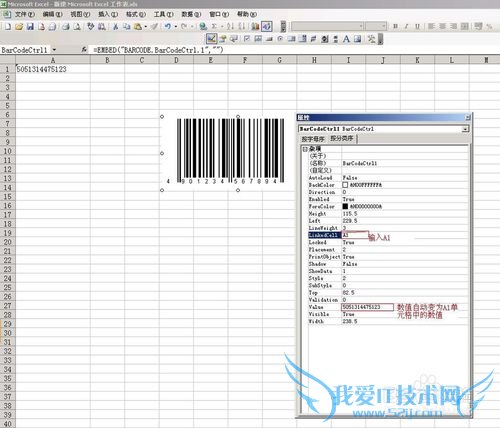The height and width of the screenshot is (428, 500).
Task: Select the Toggle Button control tool
Action: click(313, 39)
